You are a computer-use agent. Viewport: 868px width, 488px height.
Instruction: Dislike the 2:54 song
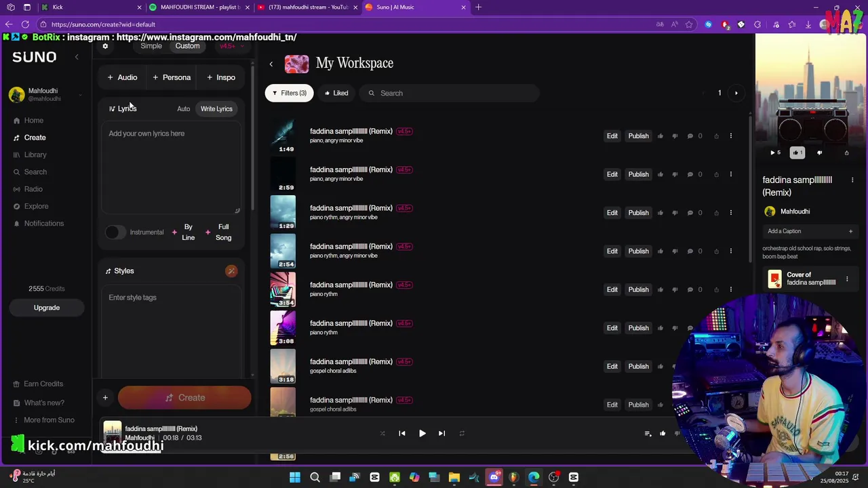[x=675, y=251]
